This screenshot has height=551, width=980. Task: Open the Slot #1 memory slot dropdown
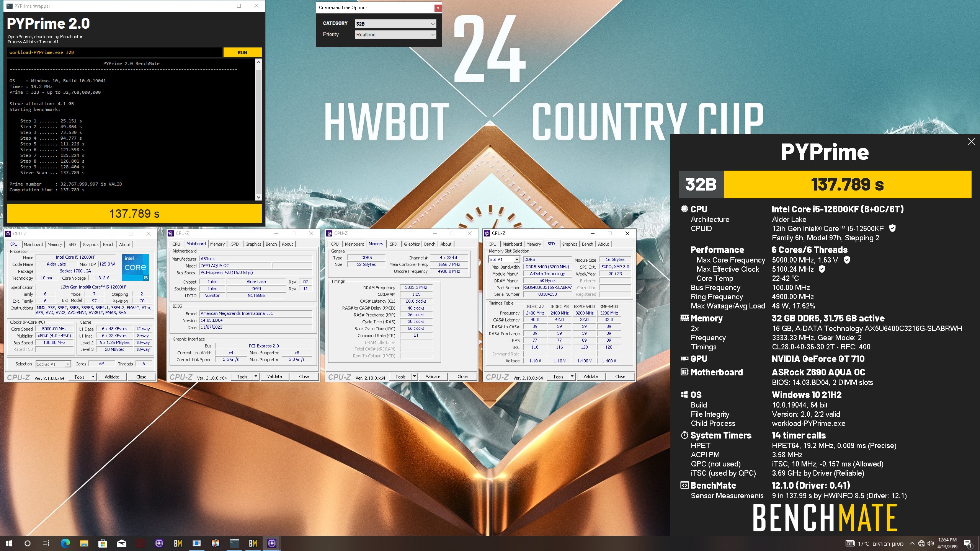coord(504,259)
